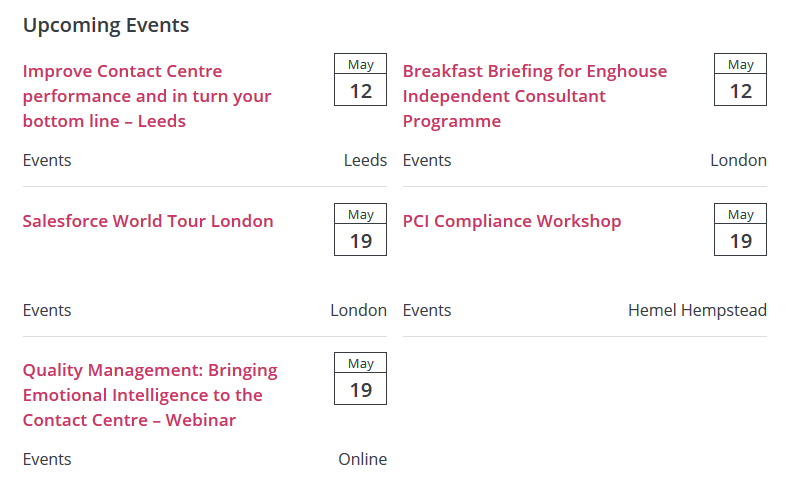Click Events label under PCI Compliance Workshop
The image size is (787, 481).
[427, 310]
